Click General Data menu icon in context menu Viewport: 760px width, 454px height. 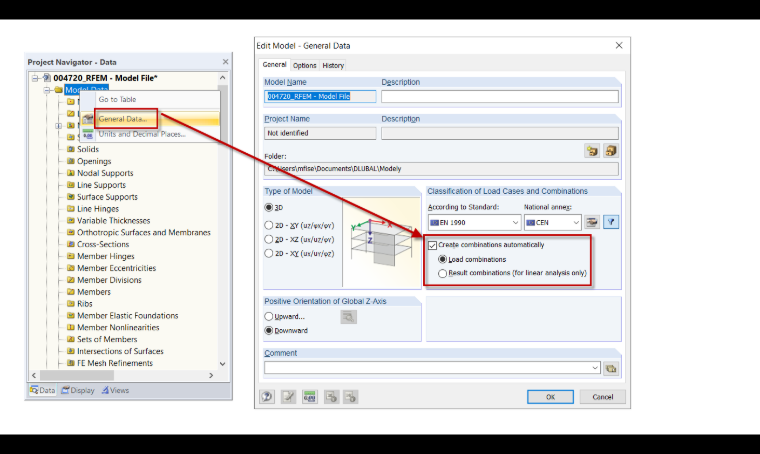(x=88, y=119)
